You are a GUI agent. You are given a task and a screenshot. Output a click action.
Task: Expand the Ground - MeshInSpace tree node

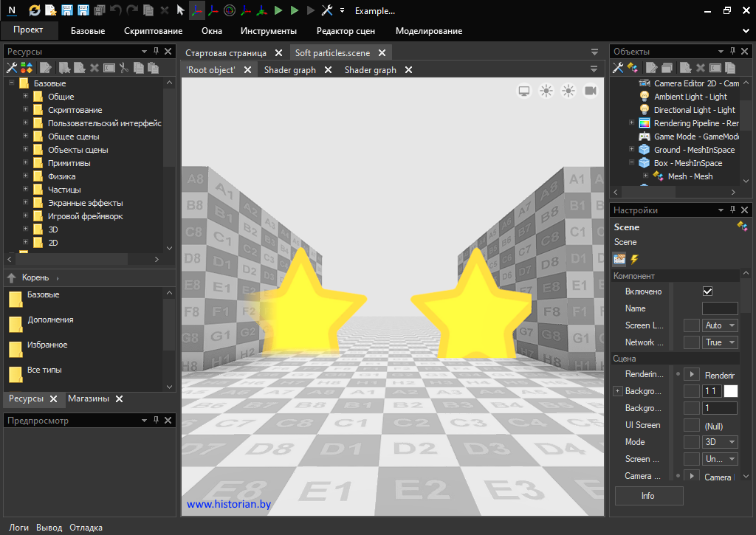tap(631, 150)
